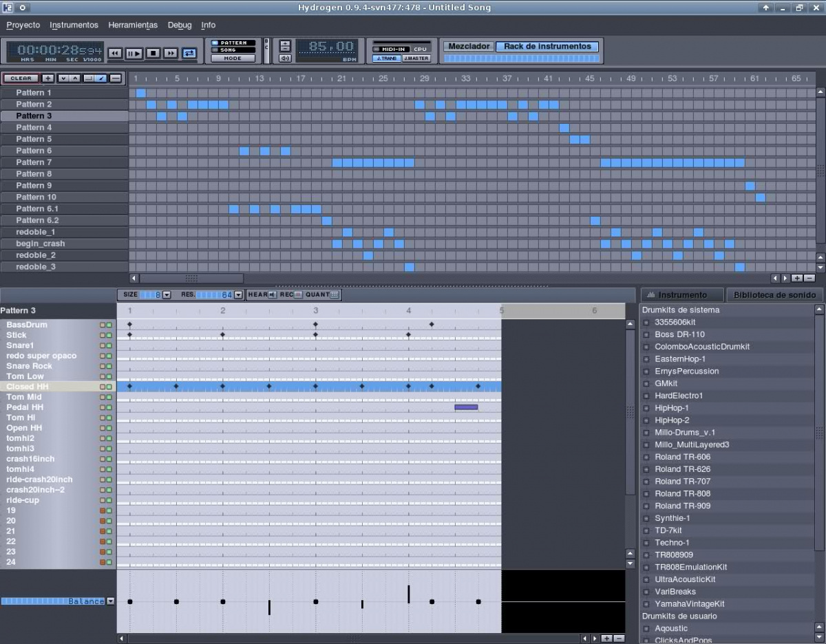
Task: Open the pattern SIZE dropdown
Action: coord(166,294)
